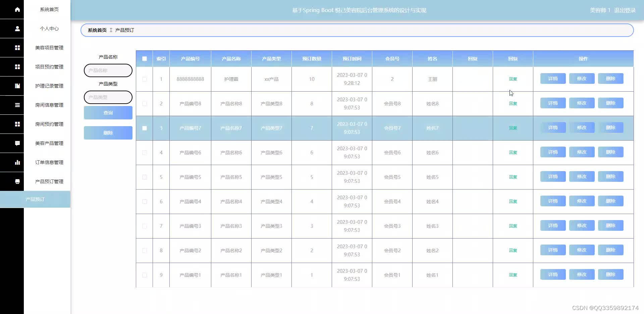Click 回复 link in row 姓名7
644x314 pixels.
tap(513, 128)
